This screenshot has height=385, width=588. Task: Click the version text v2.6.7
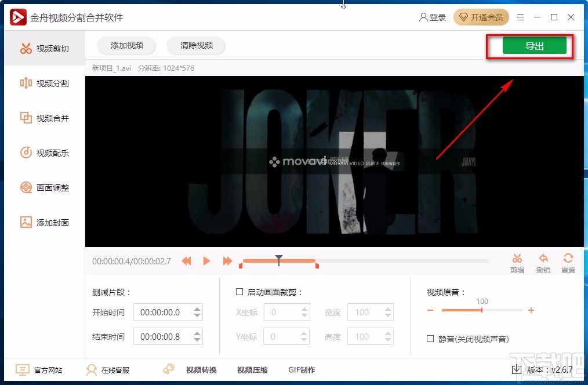point(562,370)
